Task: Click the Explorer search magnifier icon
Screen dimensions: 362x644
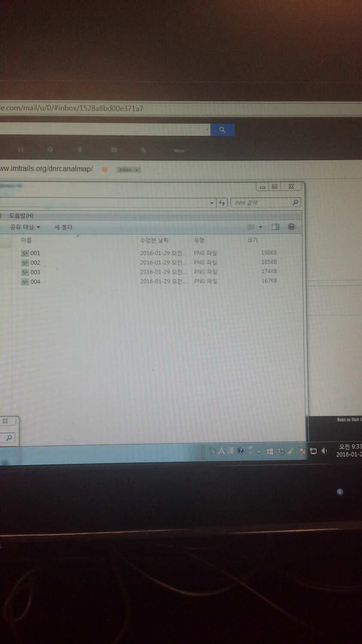Action: coord(295,202)
